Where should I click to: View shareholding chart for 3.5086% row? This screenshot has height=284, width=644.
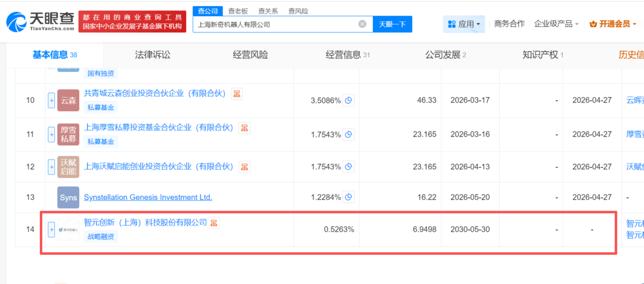tap(349, 101)
